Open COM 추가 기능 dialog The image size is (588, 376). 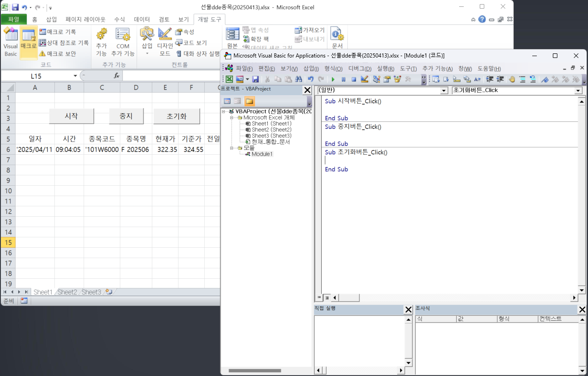[123, 42]
